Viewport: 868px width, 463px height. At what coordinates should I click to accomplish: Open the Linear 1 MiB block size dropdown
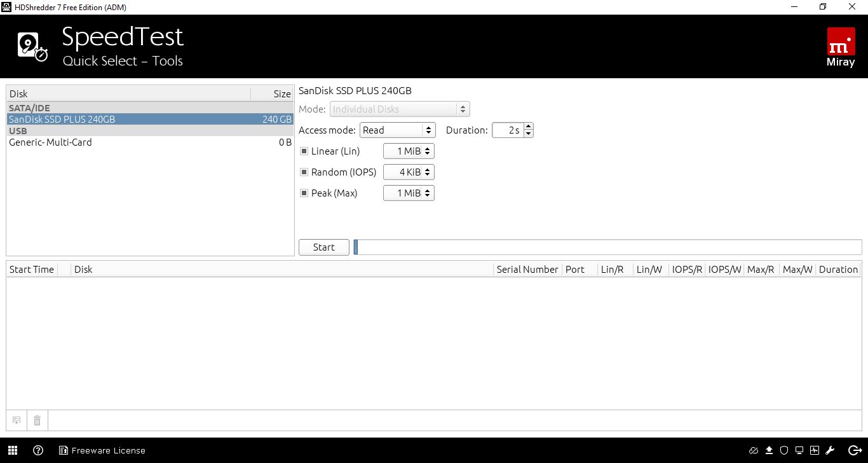click(409, 151)
